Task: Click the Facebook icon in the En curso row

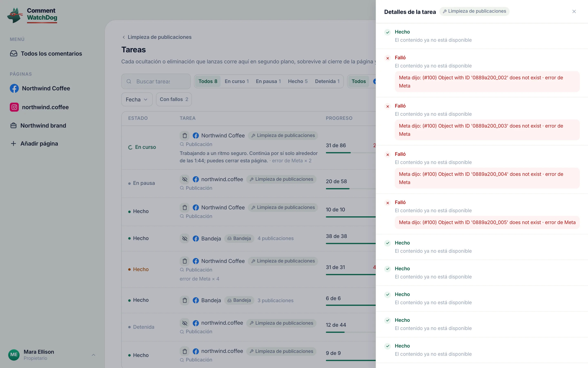Action: click(x=196, y=136)
